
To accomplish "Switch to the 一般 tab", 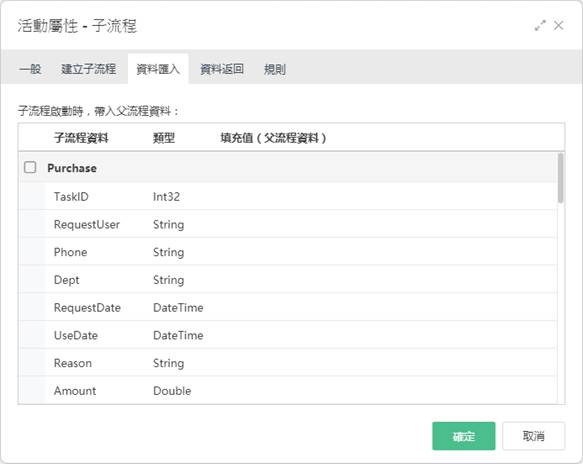I will coord(30,69).
